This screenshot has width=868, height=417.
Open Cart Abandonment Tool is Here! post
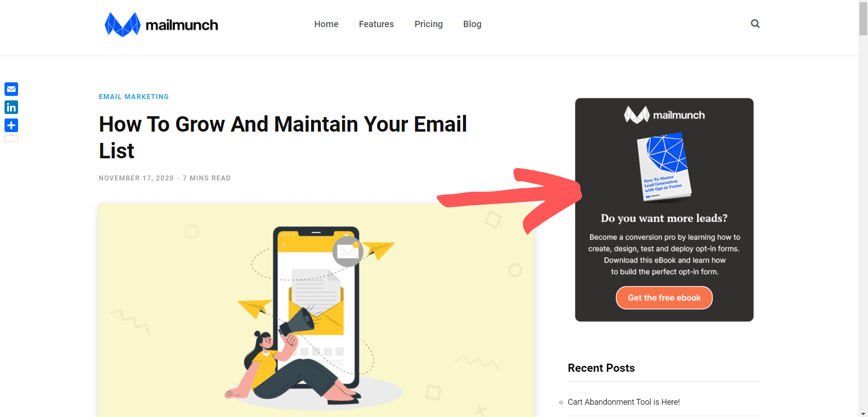[624, 402]
